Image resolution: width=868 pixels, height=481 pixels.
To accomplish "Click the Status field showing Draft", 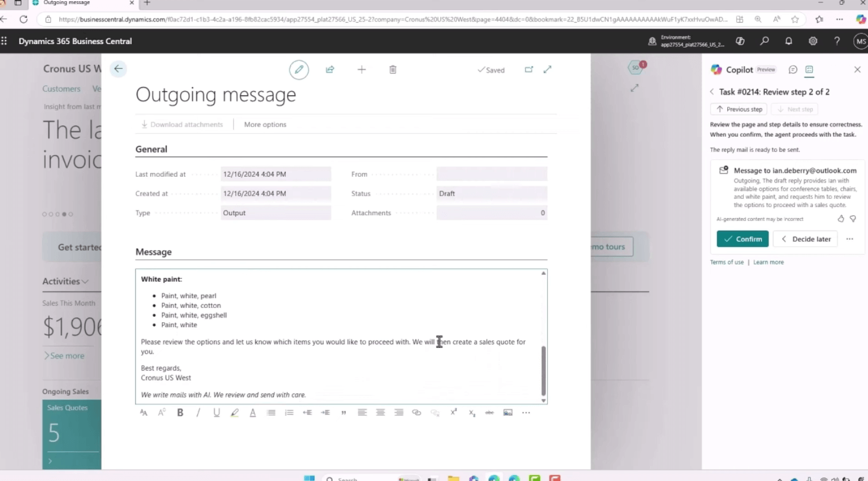I will 491,193.
